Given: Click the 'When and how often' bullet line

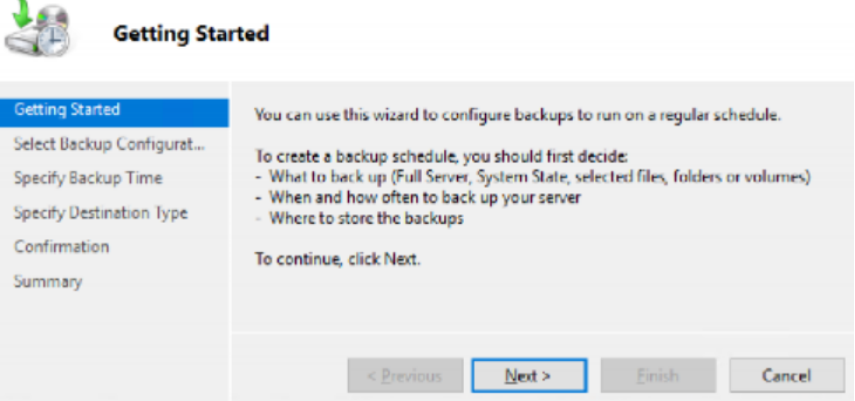Looking at the screenshot, I should 418,198.
